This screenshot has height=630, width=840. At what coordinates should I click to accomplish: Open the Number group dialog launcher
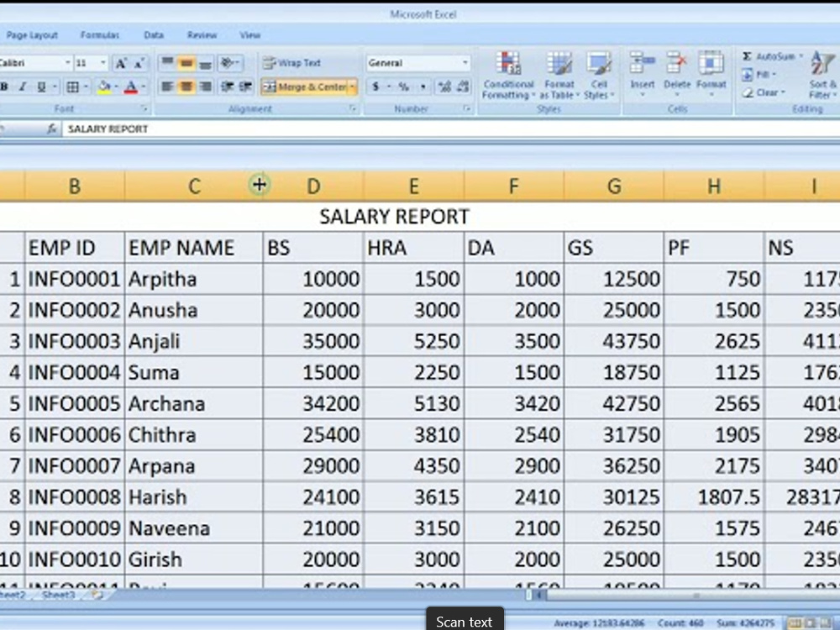(466, 108)
